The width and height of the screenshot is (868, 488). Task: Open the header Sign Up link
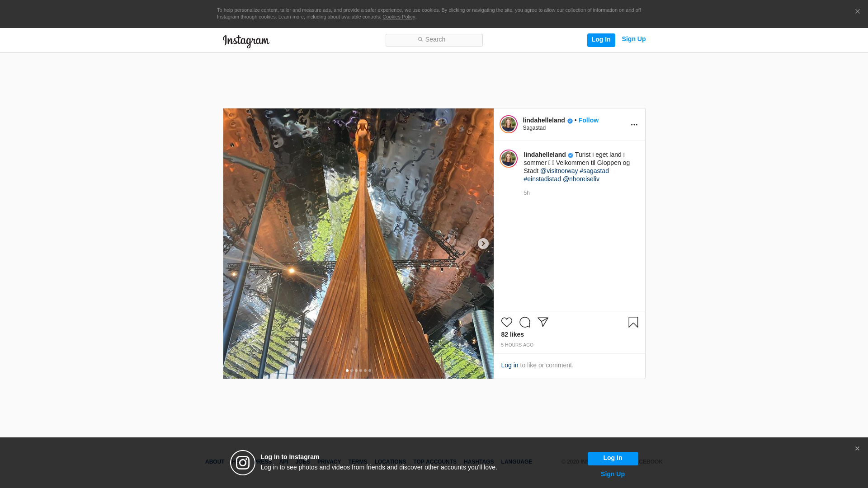(x=633, y=39)
